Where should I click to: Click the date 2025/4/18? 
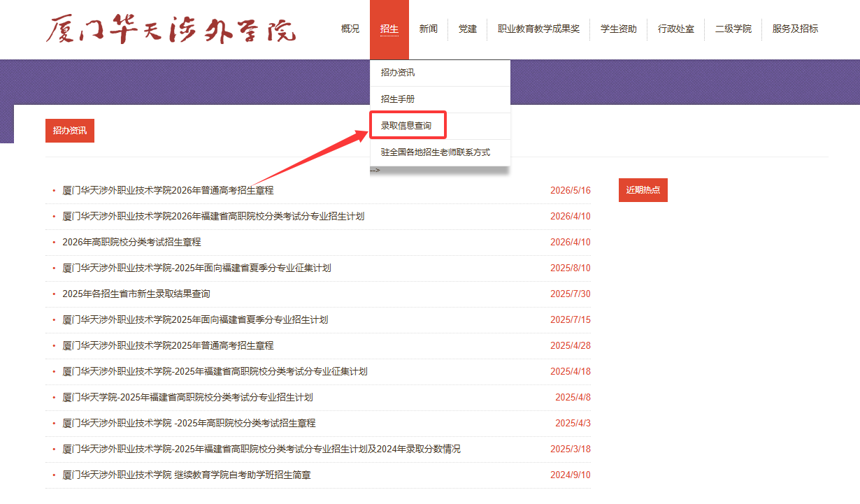571,371
